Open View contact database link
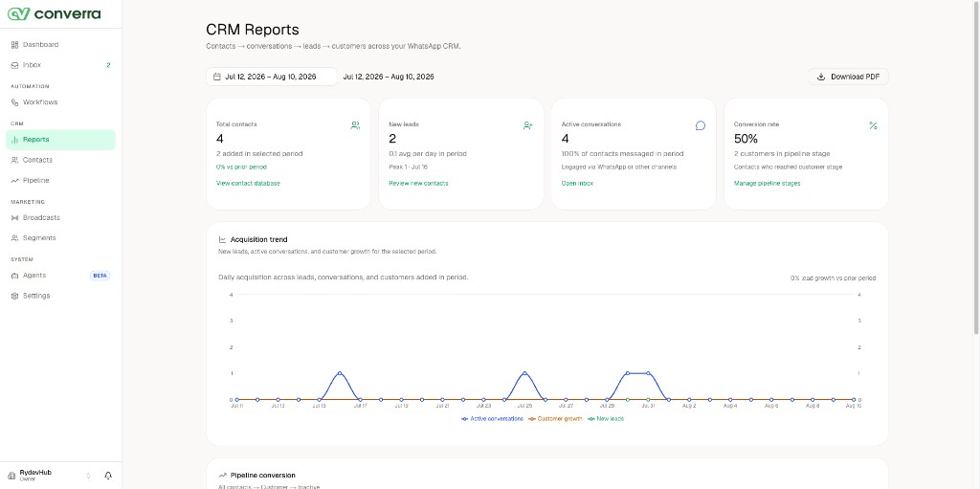 tap(248, 183)
